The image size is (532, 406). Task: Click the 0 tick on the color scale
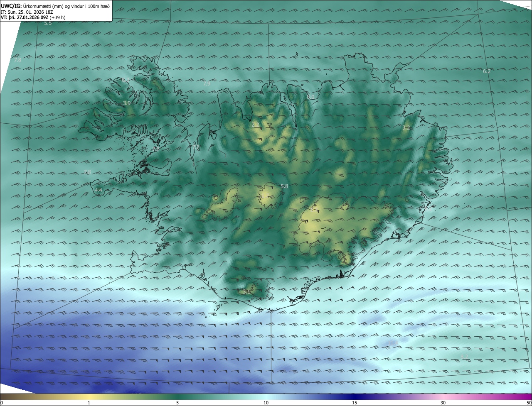(2, 403)
